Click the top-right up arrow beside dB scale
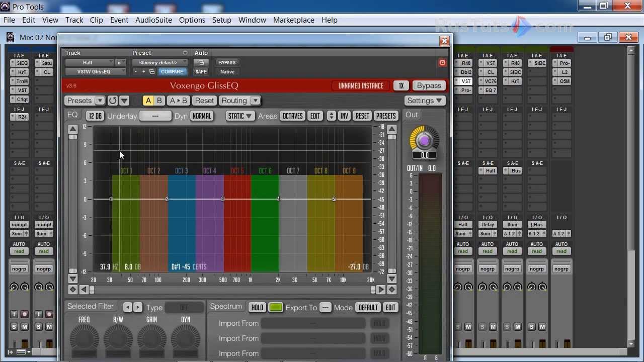Viewport: 644px width, 362px height. [x=392, y=129]
